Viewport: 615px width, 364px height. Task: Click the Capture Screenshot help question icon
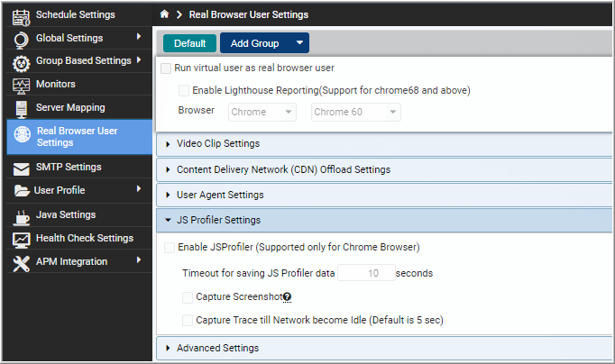287,297
